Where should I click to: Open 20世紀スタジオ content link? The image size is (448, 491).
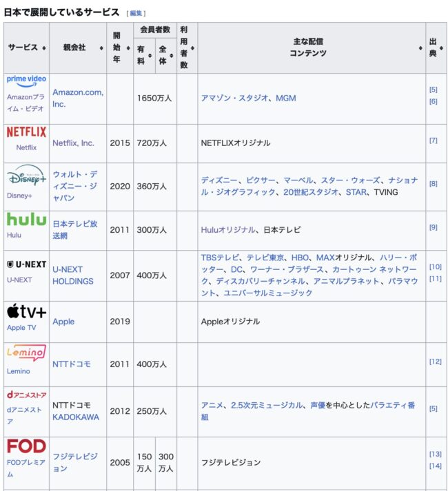pyautogui.click(x=311, y=192)
